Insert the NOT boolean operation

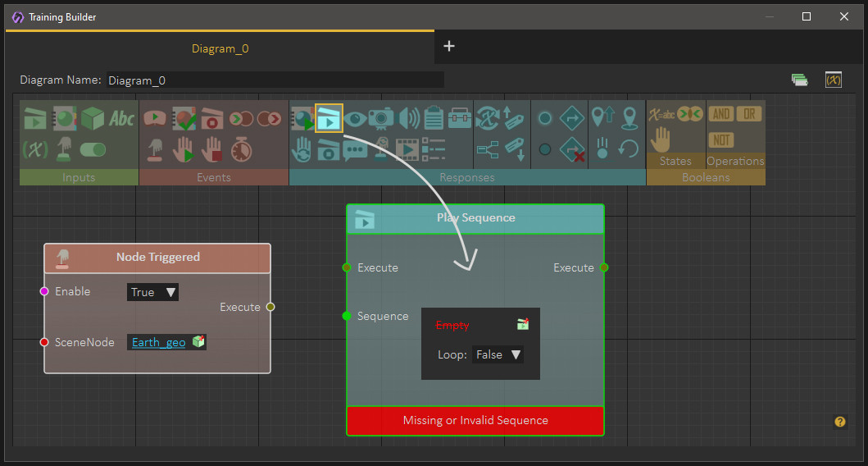click(720, 139)
